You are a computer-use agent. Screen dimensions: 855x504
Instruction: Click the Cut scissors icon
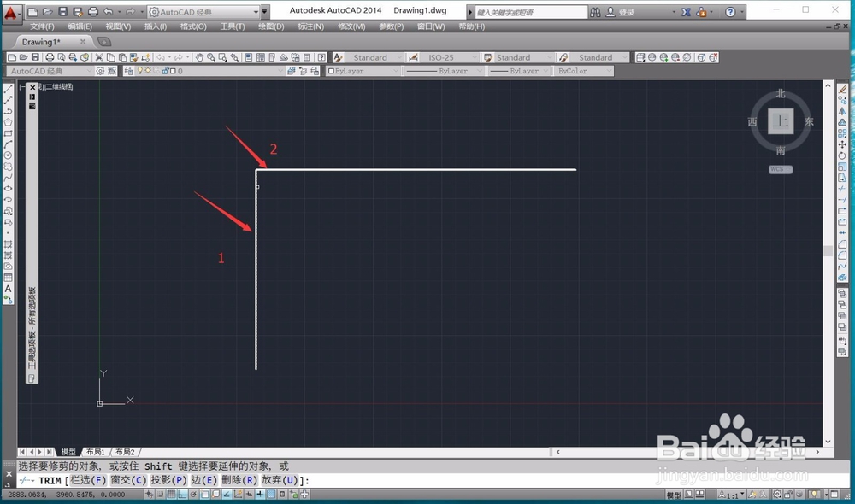pos(99,57)
